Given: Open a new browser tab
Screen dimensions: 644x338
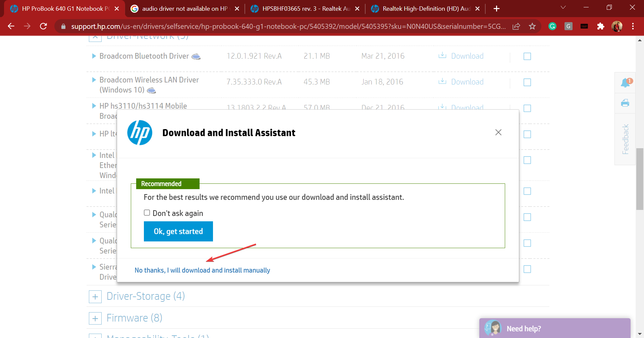Looking at the screenshot, I should coord(497,9).
